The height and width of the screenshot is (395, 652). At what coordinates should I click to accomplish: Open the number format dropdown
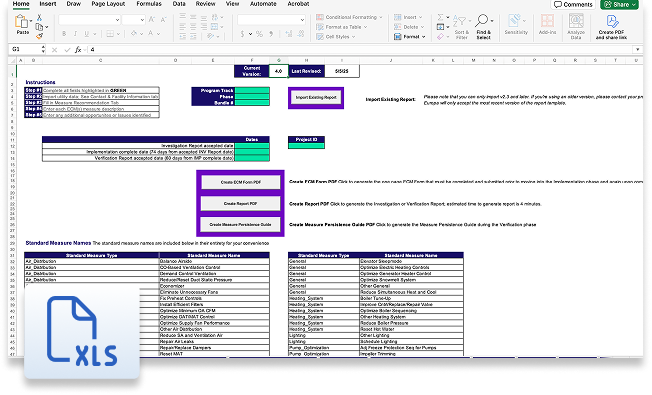click(x=302, y=20)
